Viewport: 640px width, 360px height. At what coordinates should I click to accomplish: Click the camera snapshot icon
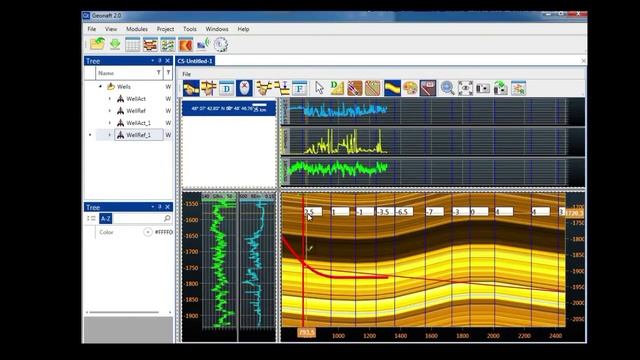pos(483,88)
